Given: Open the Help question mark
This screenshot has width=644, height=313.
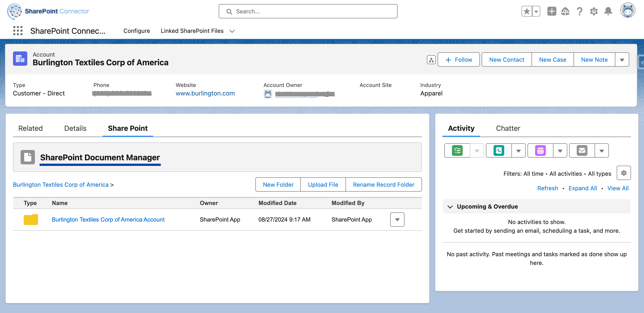Looking at the screenshot, I should coord(580,11).
